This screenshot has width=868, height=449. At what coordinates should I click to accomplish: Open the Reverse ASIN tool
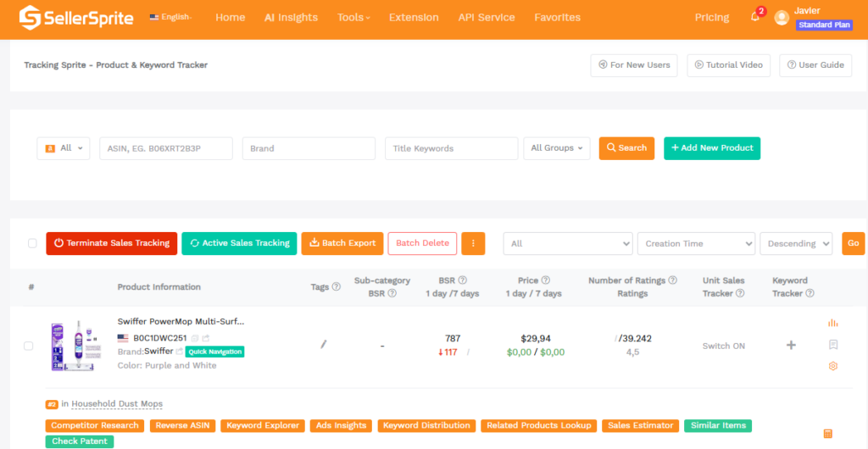coord(182,426)
